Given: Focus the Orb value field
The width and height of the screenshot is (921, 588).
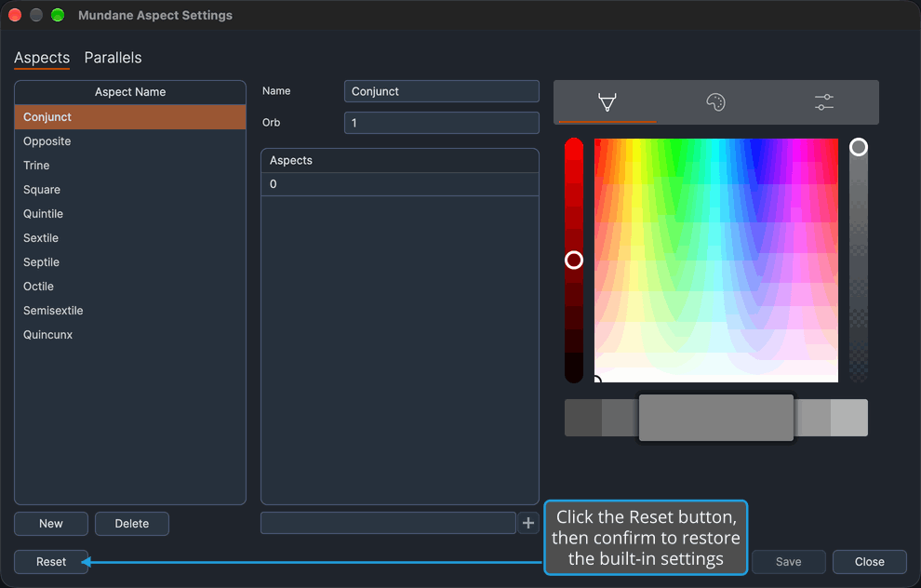Looking at the screenshot, I should [x=441, y=123].
